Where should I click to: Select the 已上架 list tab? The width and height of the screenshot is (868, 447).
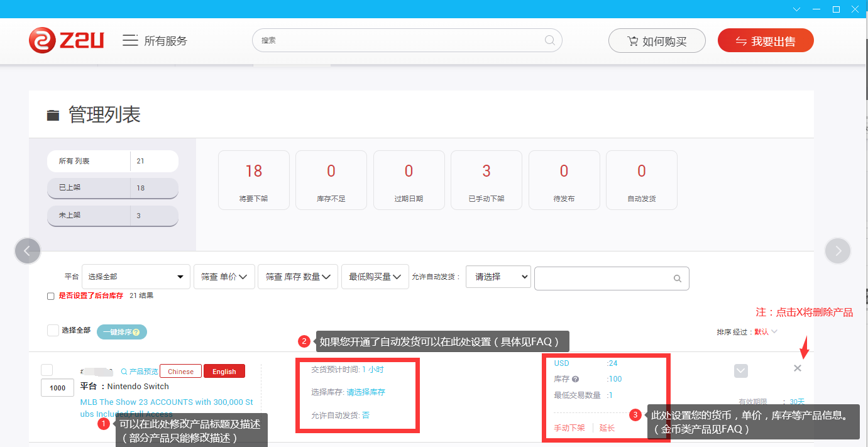[113, 188]
